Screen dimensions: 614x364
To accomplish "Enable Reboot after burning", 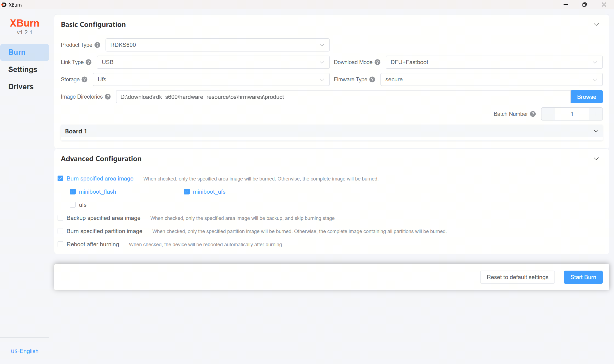I will 61,244.
